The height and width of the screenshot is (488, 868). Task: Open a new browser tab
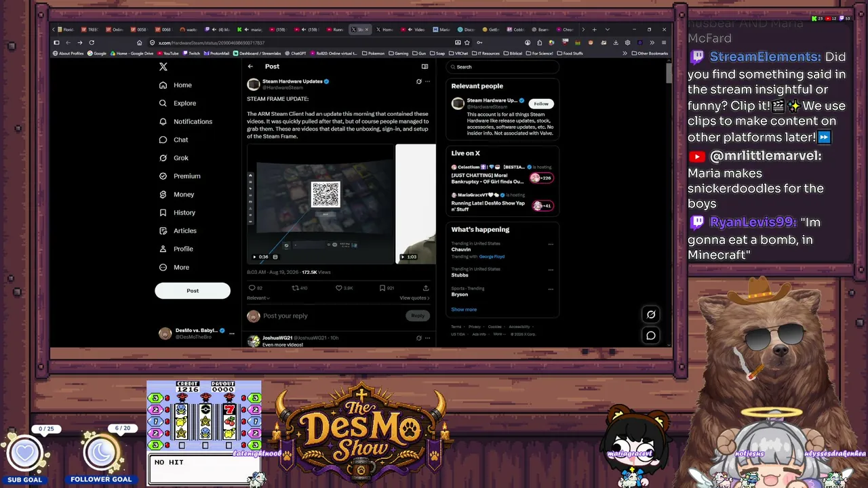tap(594, 30)
